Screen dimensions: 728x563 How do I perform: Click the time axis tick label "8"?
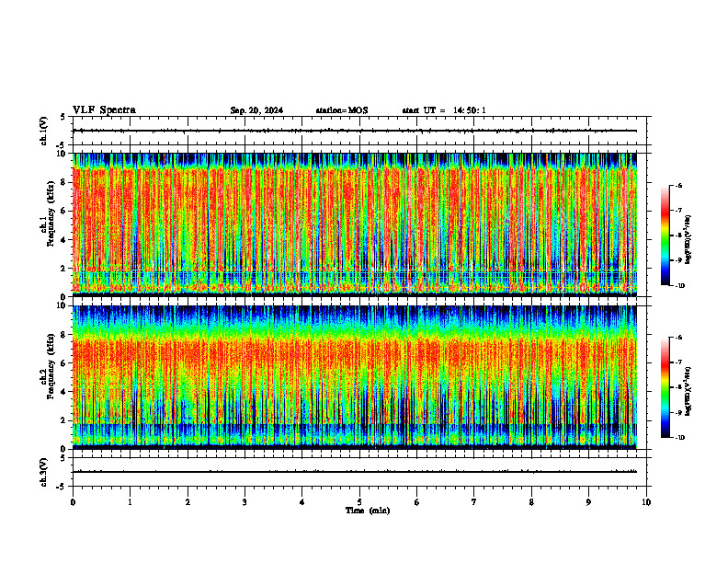(531, 502)
